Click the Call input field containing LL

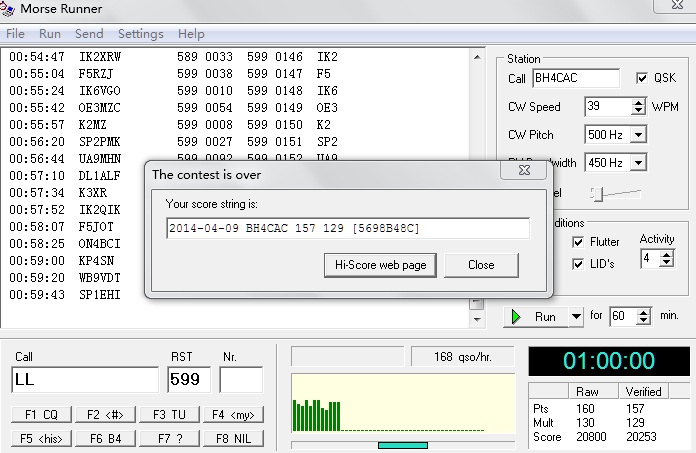(85, 380)
